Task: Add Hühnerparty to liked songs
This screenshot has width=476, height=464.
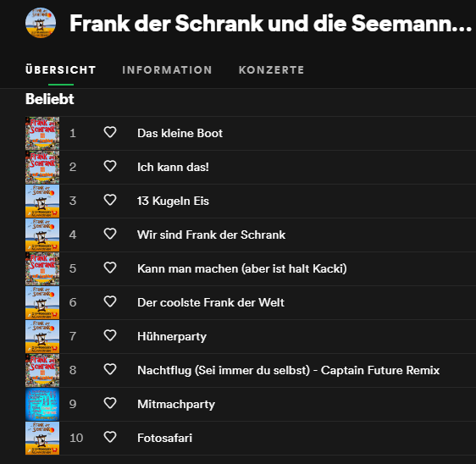Action: click(110, 335)
